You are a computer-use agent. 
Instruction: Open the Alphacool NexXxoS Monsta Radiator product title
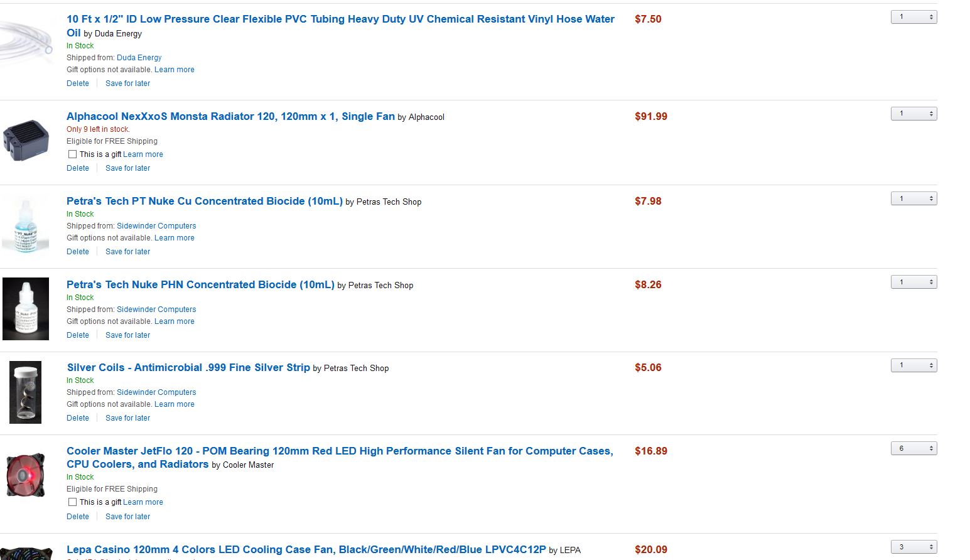click(x=230, y=116)
